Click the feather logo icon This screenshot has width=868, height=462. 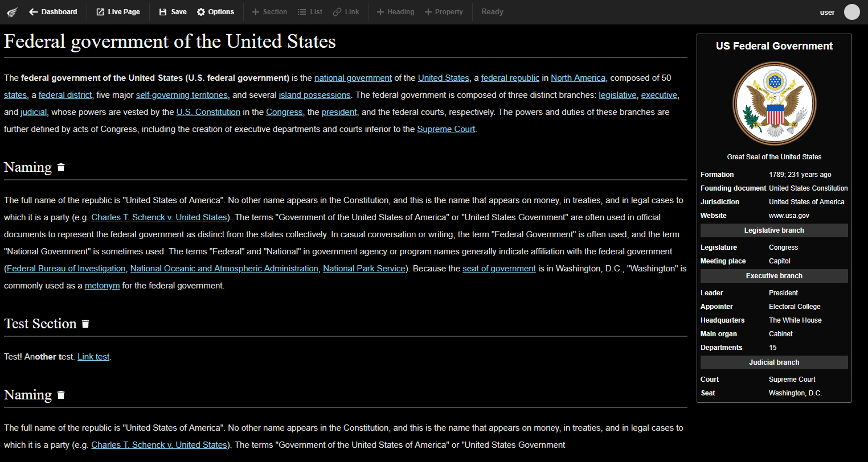[x=12, y=12]
